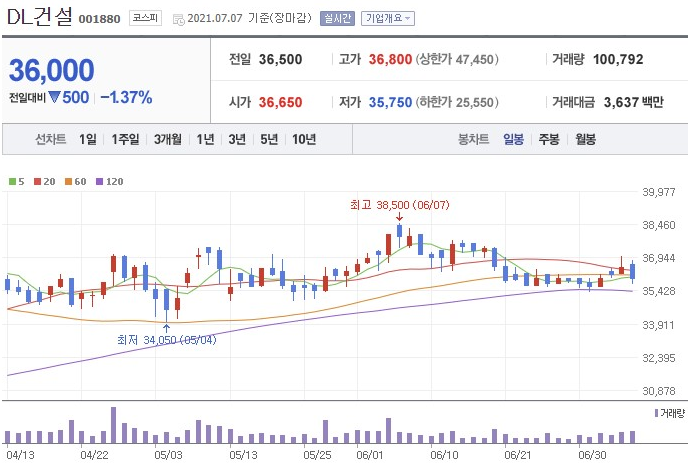Select the 5년 line chart tab
The image size is (688, 464).
269,139
